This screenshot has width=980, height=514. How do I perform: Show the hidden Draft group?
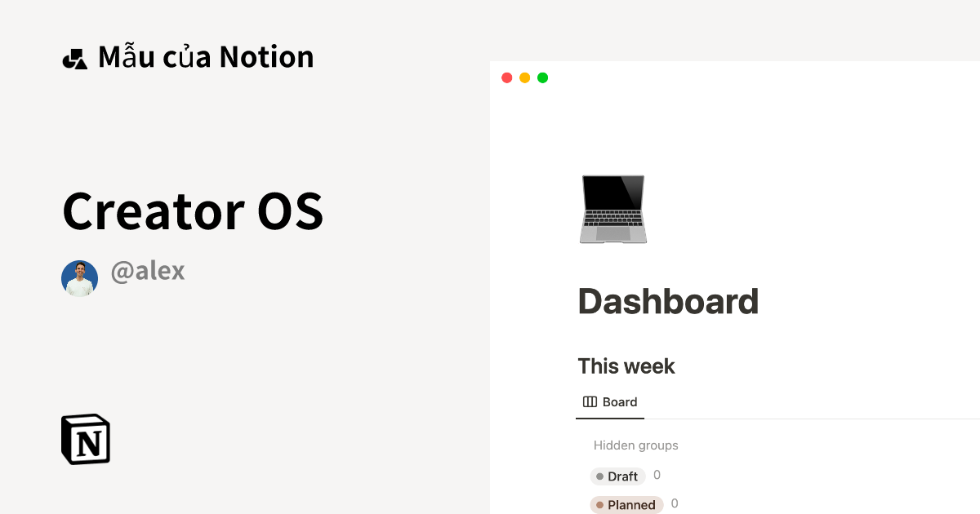click(617, 476)
